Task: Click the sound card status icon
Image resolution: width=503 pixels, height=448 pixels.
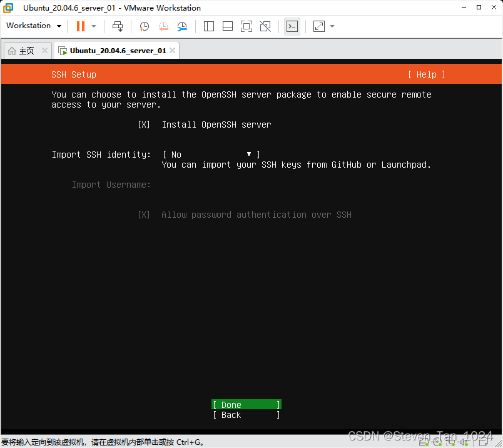Action: [x=464, y=443]
